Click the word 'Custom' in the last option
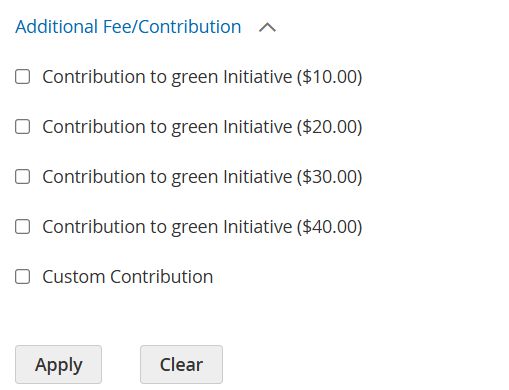Viewport: 509px width, 390px height. [x=74, y=277]
